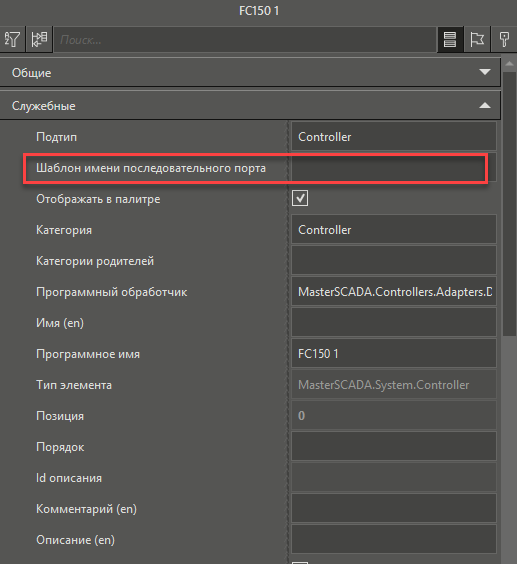Click the Описание (en) input field
This screenshot has height=564, width=517.
tap(394, 539)
